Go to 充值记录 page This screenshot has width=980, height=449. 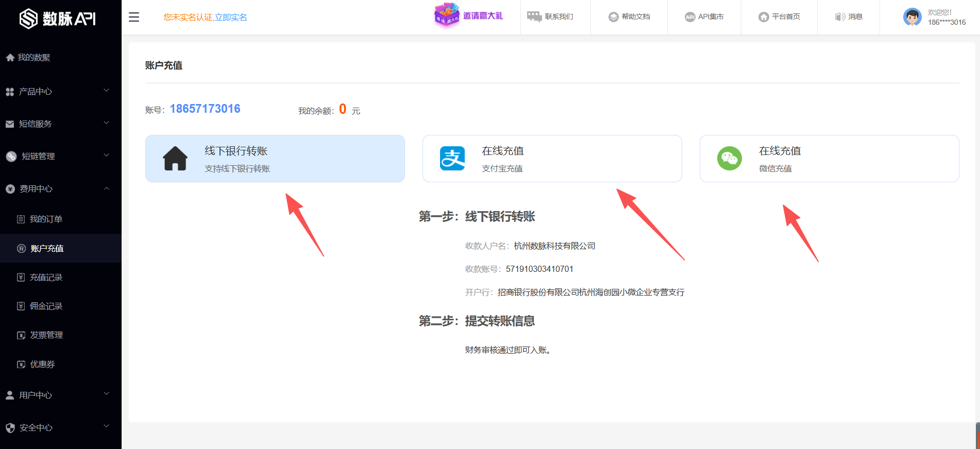point(46,277)
